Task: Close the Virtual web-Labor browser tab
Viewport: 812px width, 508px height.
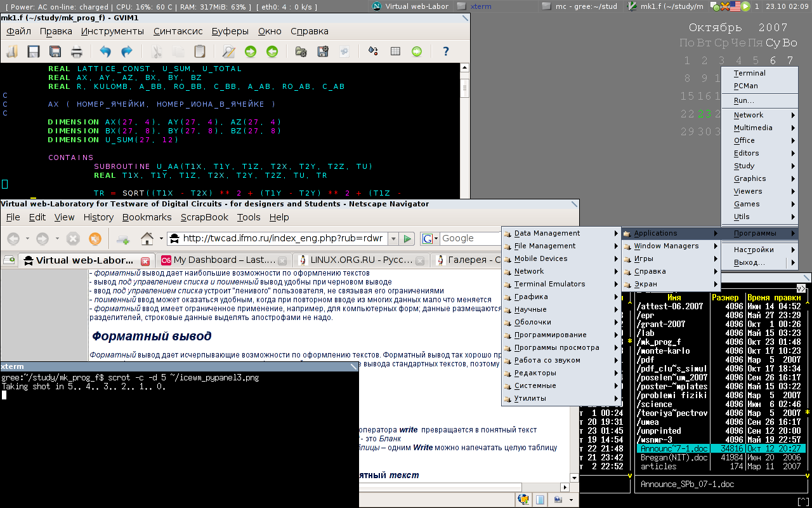Action: pos(145,261)
